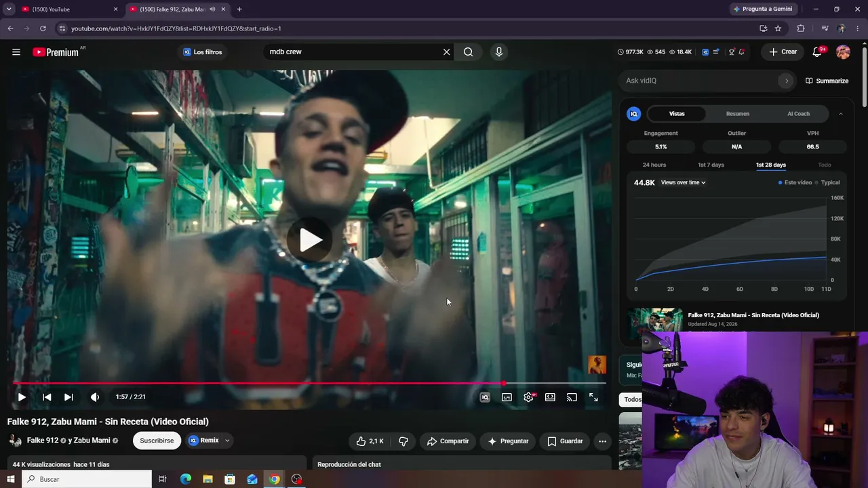868x488 pixels.
Task: Save the video with Guardar
Action: pyautogui.click(x=565, y=441)
